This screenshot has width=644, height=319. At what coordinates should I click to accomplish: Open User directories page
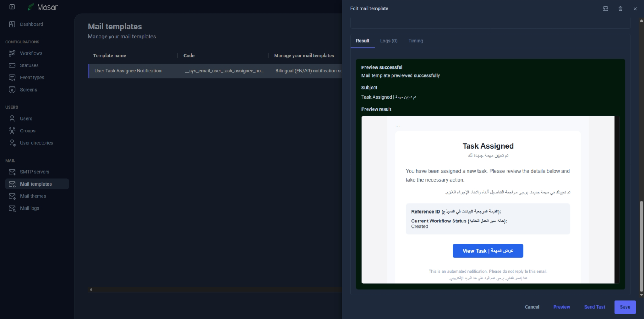point(36,143)
